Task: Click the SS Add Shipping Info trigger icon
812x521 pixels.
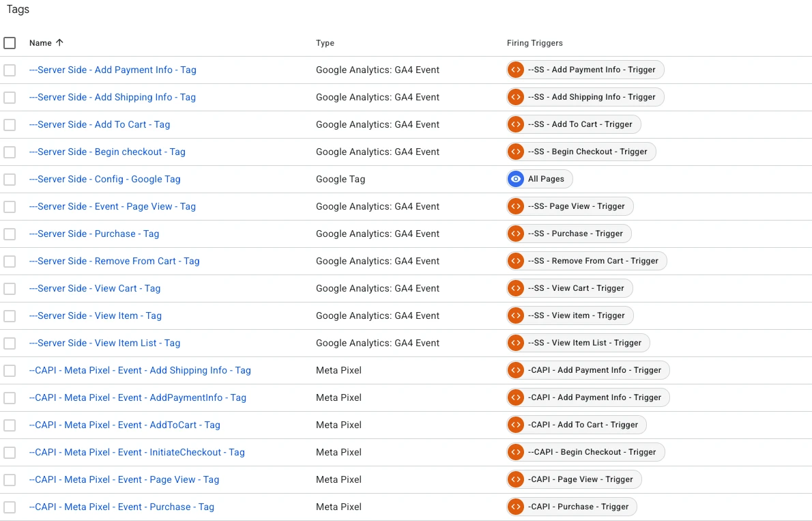Action: click(516, 97)
